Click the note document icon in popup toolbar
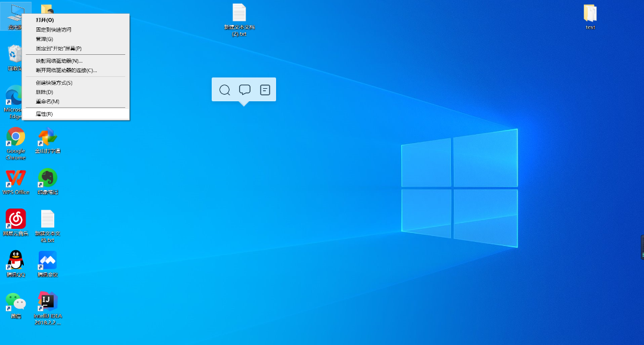This screenshot has width=644, height=345. point(265,90)
